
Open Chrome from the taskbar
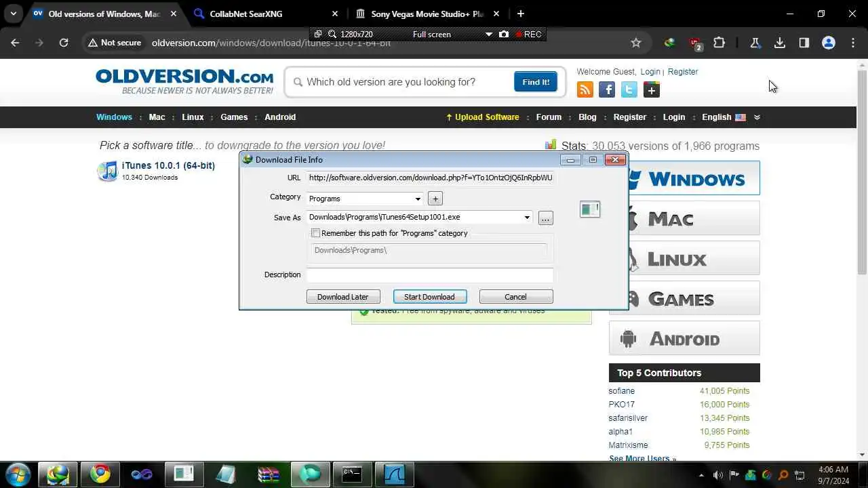pyautogui.click(x=100, y=474)
